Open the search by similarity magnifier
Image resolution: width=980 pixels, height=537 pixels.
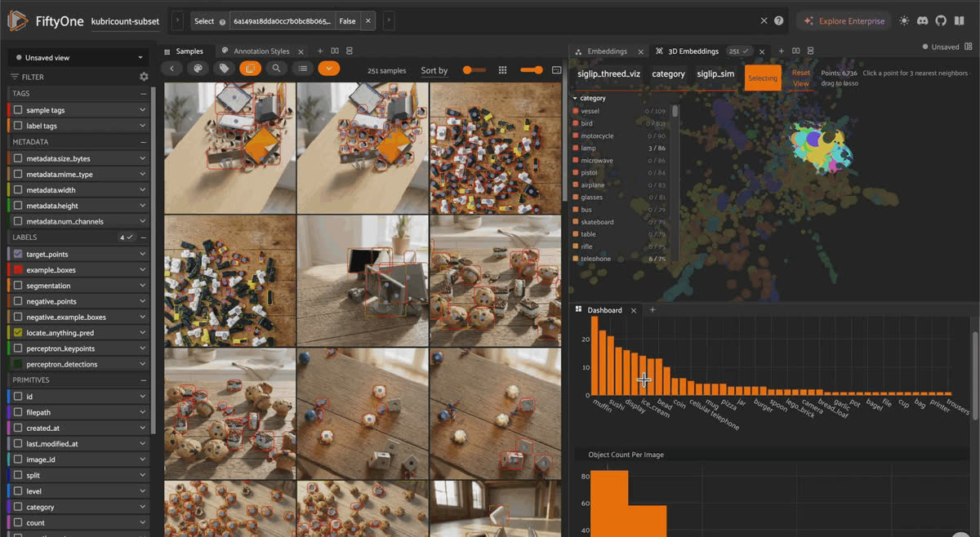(x=277, y=69)
